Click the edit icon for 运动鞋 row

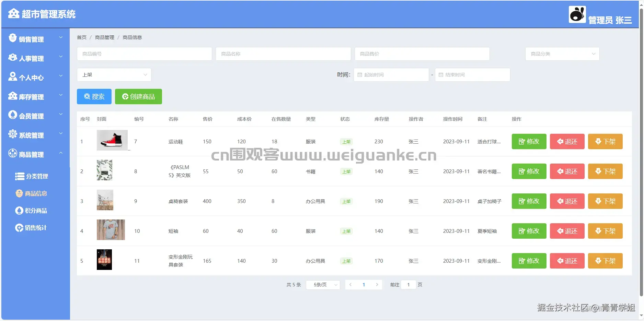point(522,142)
